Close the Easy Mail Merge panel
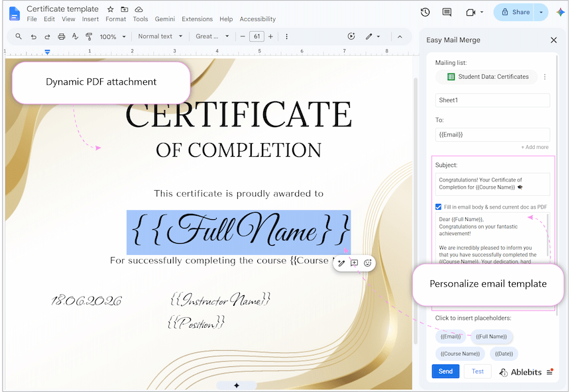The height and width of the screenshot is (392, 576). [x=553, y=40]
